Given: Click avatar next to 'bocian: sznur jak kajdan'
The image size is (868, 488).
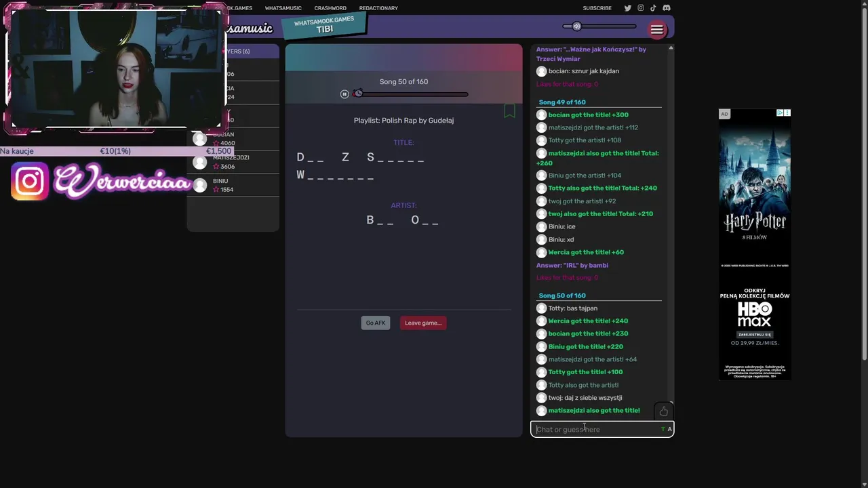Looking at the screenshot, I should coord(541,71).
